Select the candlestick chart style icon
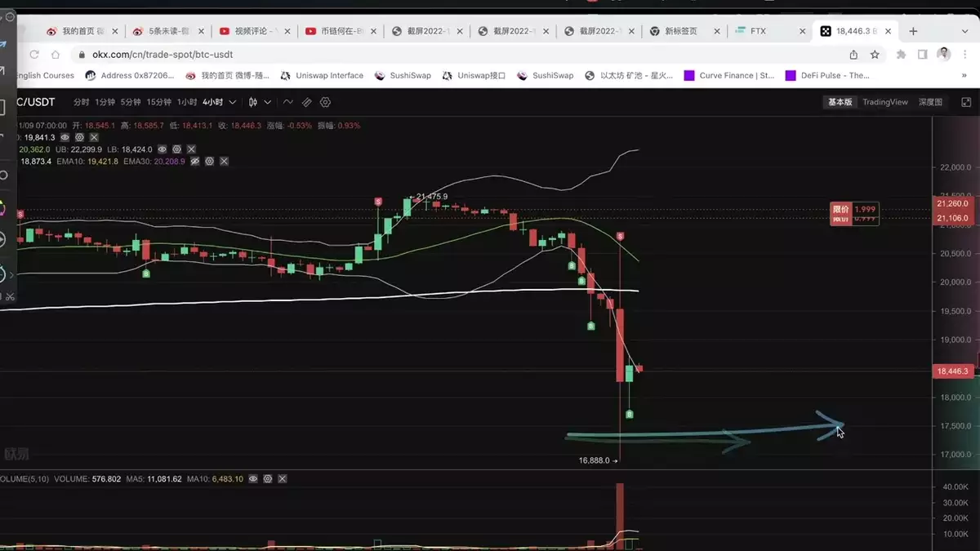This screenshot has height=551, width=980. [253, 103]
